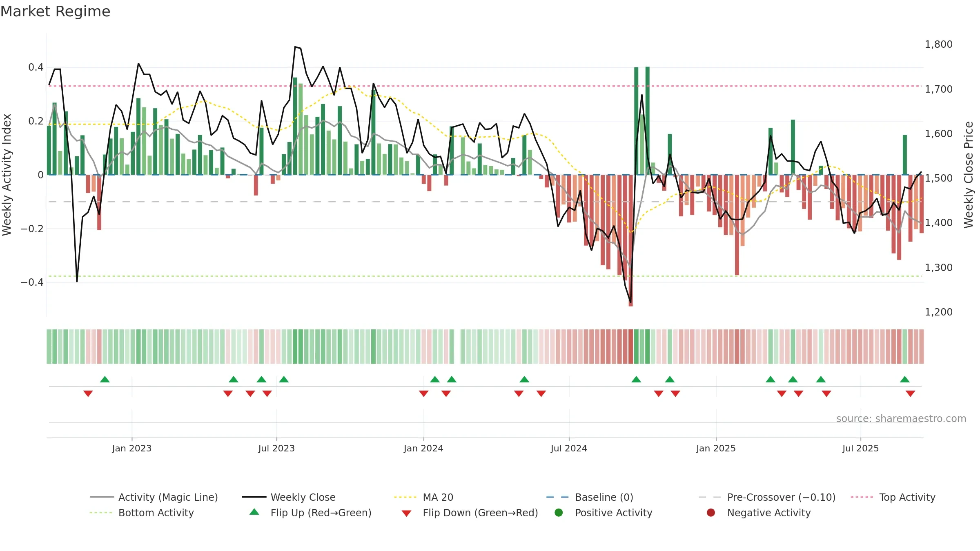Screen dimensions: 980x551
Task: Toggle Activity (Magic Line) legend entry
Action: (154, 497)
